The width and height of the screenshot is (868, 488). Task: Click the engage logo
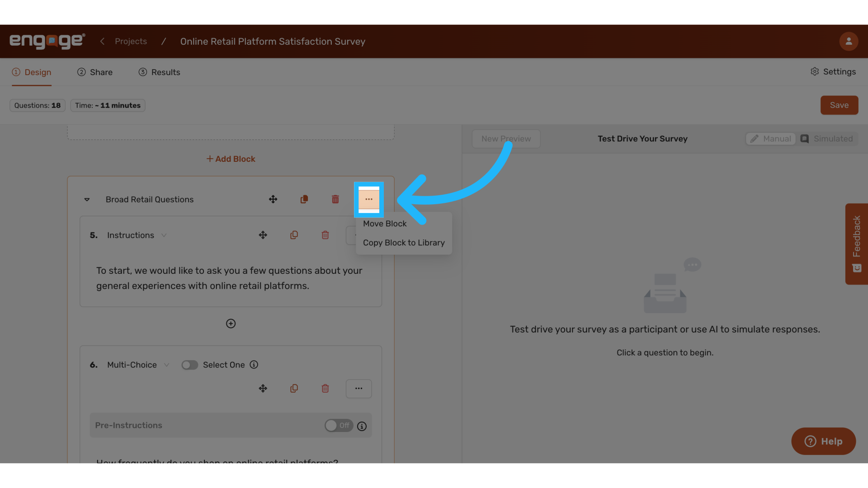47,41
